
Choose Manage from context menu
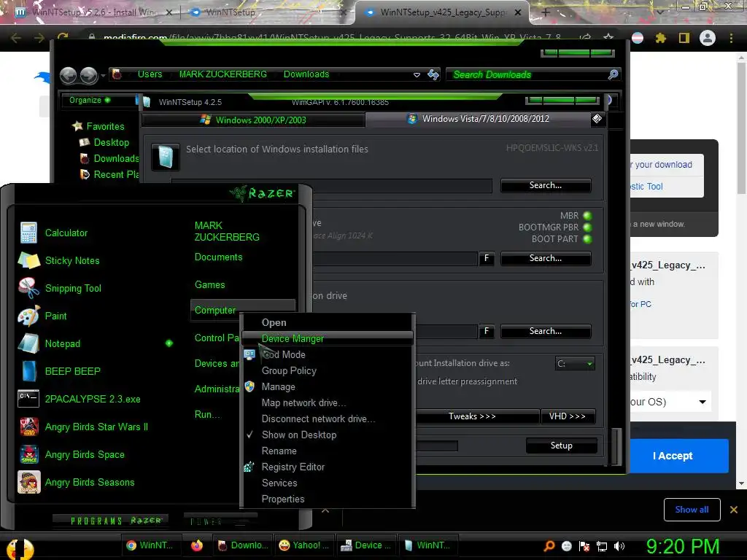point(278,386)
